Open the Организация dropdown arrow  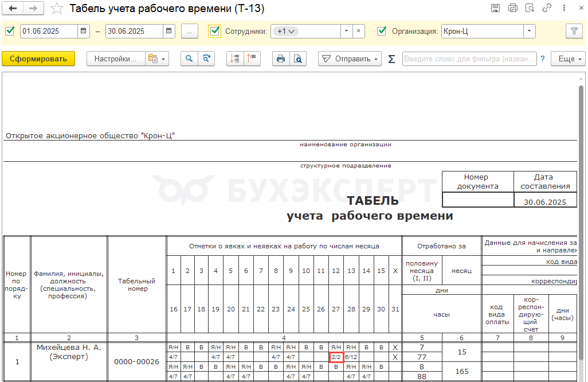coord(529,31)
